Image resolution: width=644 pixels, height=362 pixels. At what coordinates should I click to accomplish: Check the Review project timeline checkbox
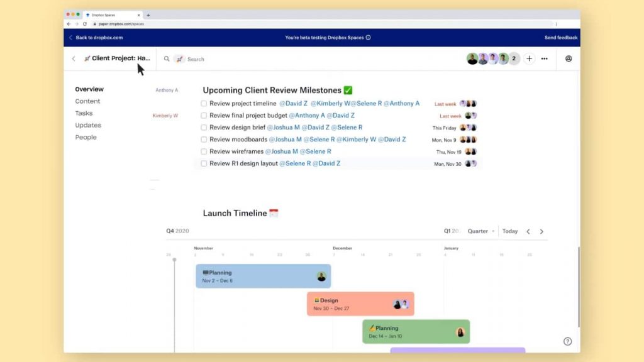(x=204, y=104)
